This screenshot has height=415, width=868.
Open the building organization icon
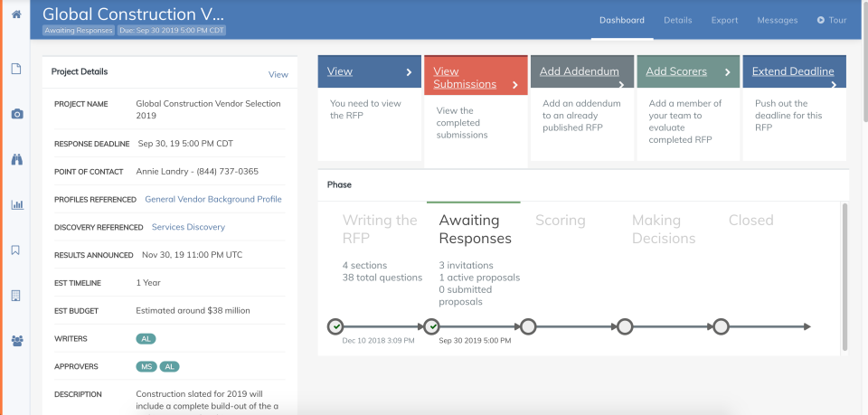[x=16, y=296]
